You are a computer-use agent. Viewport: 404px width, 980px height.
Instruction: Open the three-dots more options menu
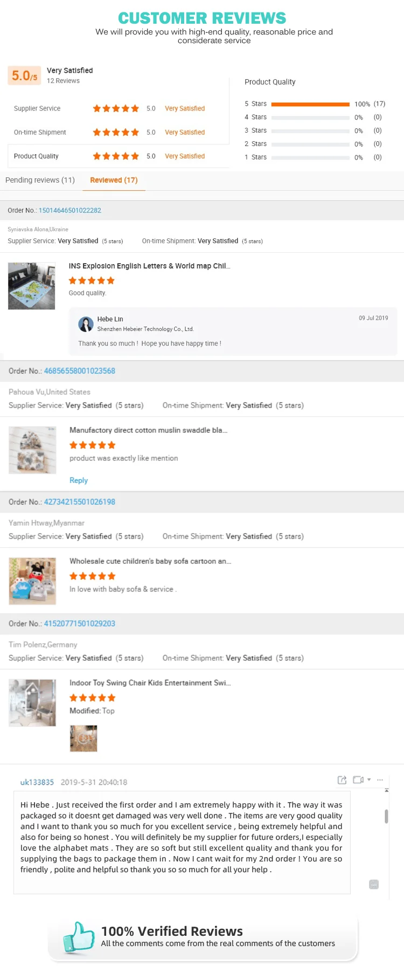pyautogui.click(x=380, y=780)
